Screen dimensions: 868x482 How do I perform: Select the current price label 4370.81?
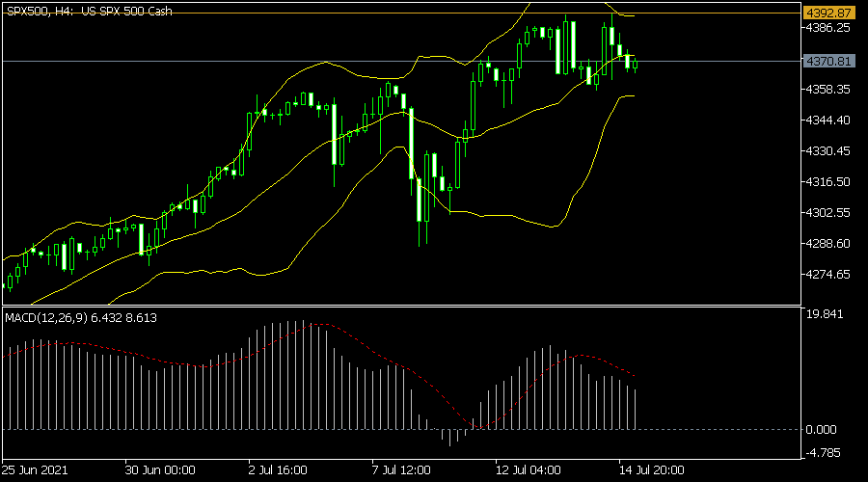828,61
